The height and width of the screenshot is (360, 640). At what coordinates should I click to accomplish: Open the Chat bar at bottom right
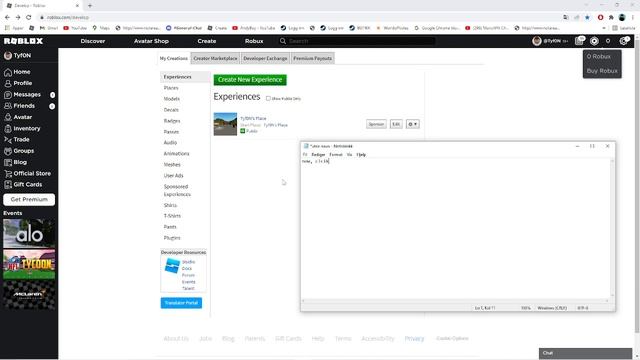[x=585, y=353]
